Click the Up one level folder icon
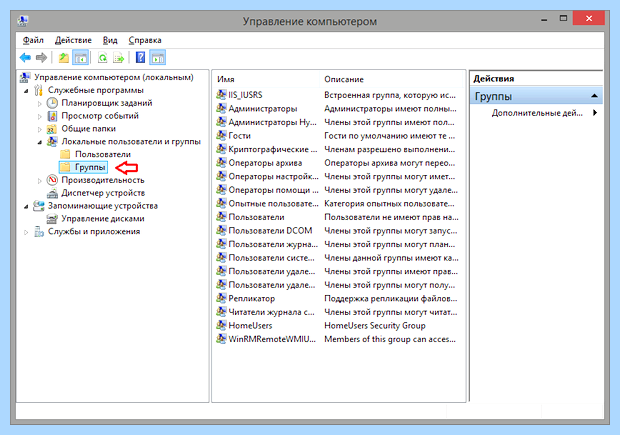Image resolution: width=620 pixels, height=435 pixels. 64,58
